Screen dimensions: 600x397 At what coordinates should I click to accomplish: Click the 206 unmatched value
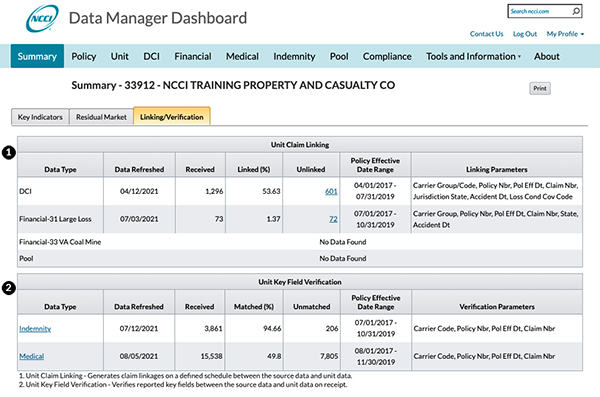tap(332, 328)
